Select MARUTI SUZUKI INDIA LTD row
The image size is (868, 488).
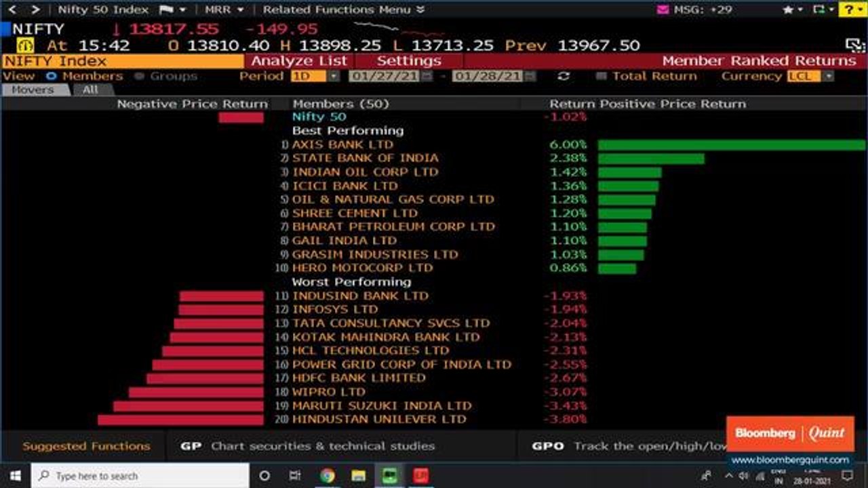[382, 405]
